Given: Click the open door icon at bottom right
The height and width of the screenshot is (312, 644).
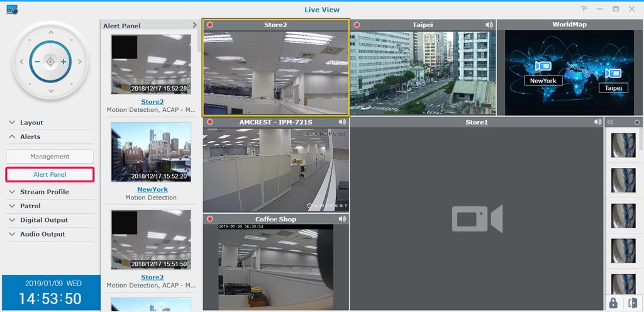Looking at the screenshot, I should point(632,303).
